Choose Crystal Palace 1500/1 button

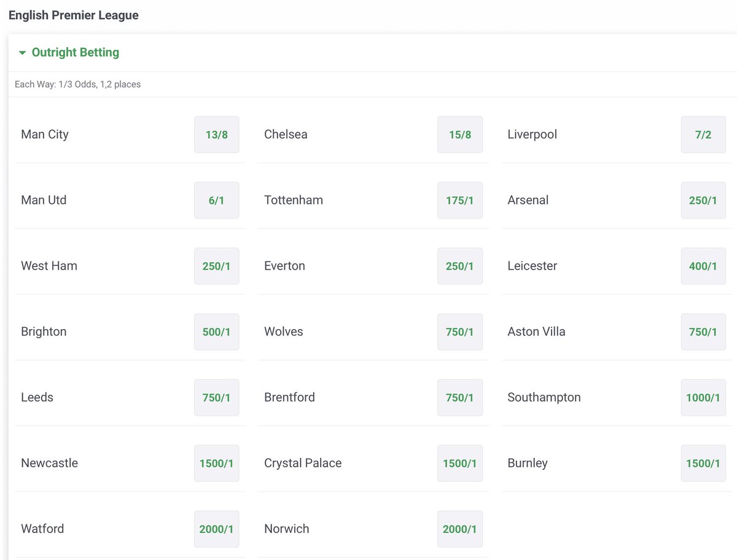(459, 463)
